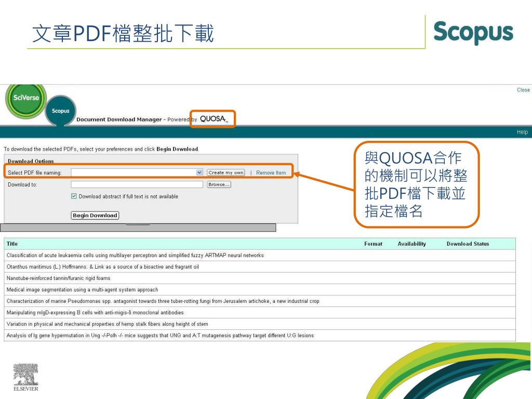Image resolution: width=532 pixels, height=399 pixels.
Task: Click the Download Status column header
Action: coord(468,244)
